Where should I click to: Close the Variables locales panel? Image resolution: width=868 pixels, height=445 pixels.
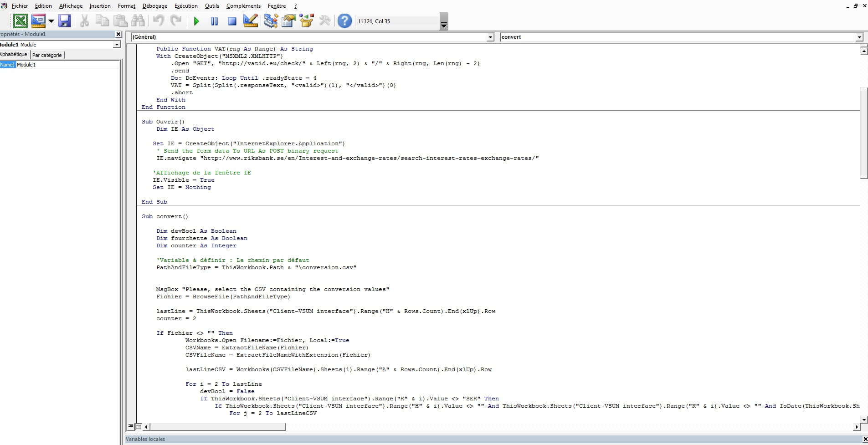865,439
